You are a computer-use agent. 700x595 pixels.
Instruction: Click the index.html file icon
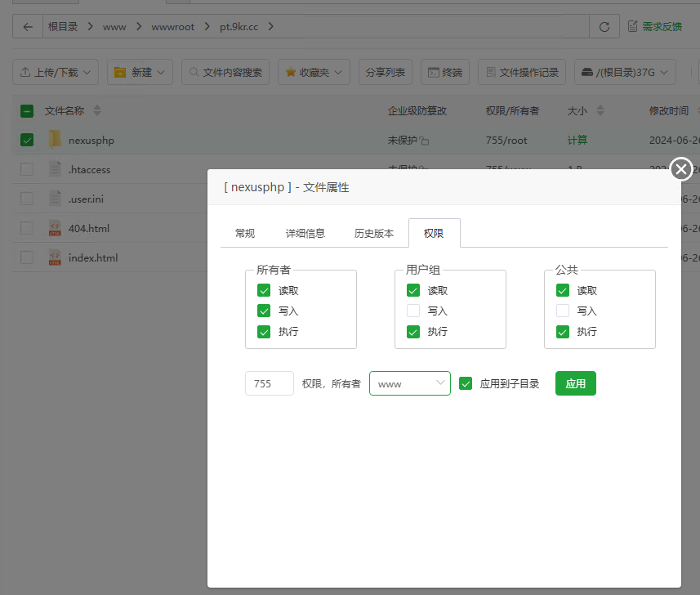point(55,257)
